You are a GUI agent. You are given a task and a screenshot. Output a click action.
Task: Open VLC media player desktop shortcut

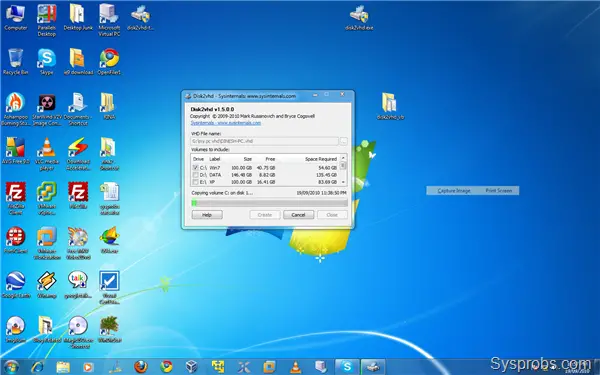pos(47,154)
